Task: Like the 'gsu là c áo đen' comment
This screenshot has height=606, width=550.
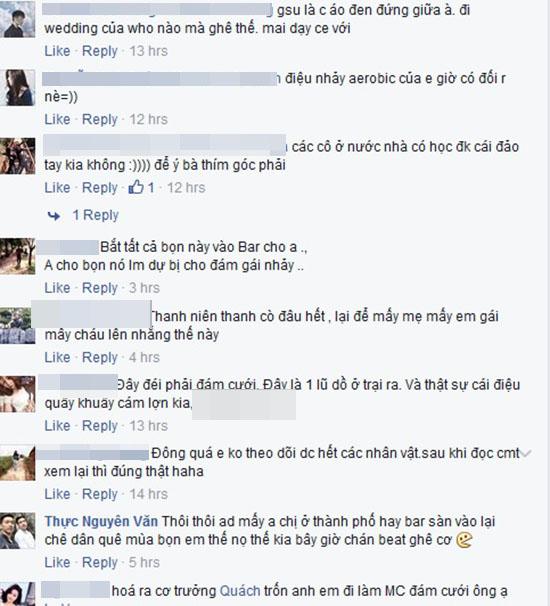Action: (57, 51)
